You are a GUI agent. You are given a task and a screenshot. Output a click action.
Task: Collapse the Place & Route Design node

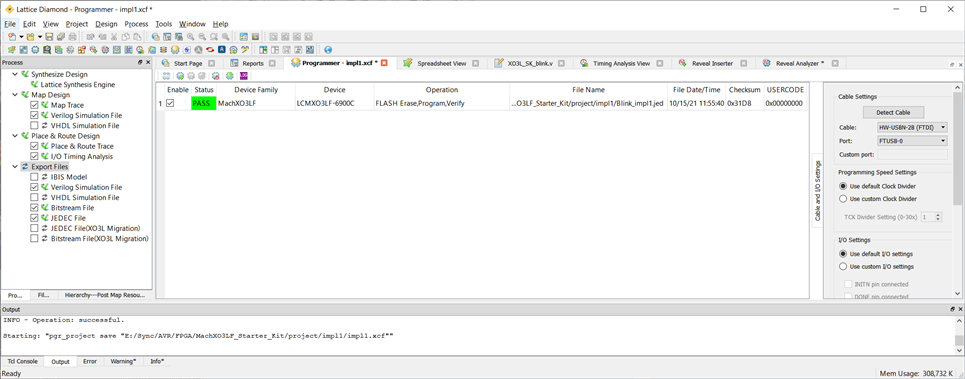[x=15, y=136]
